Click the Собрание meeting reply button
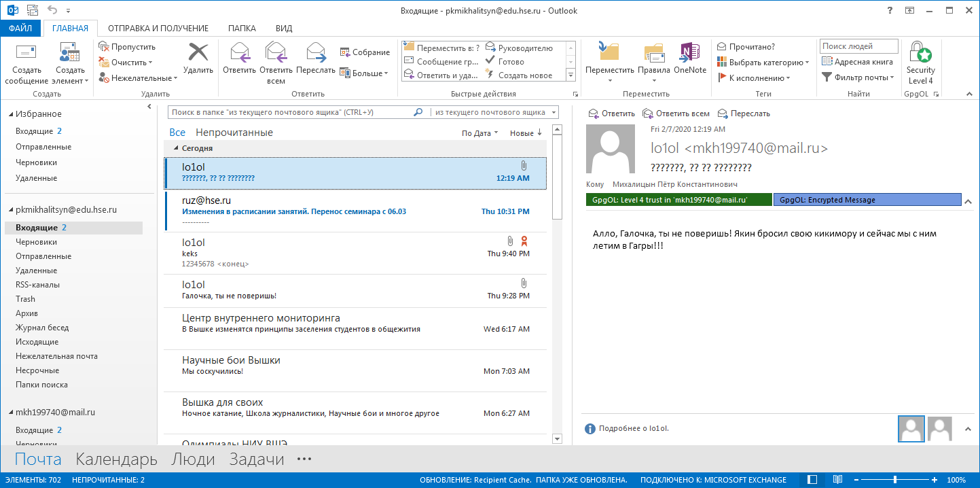 pyautogui.click(x=365, y=52)
